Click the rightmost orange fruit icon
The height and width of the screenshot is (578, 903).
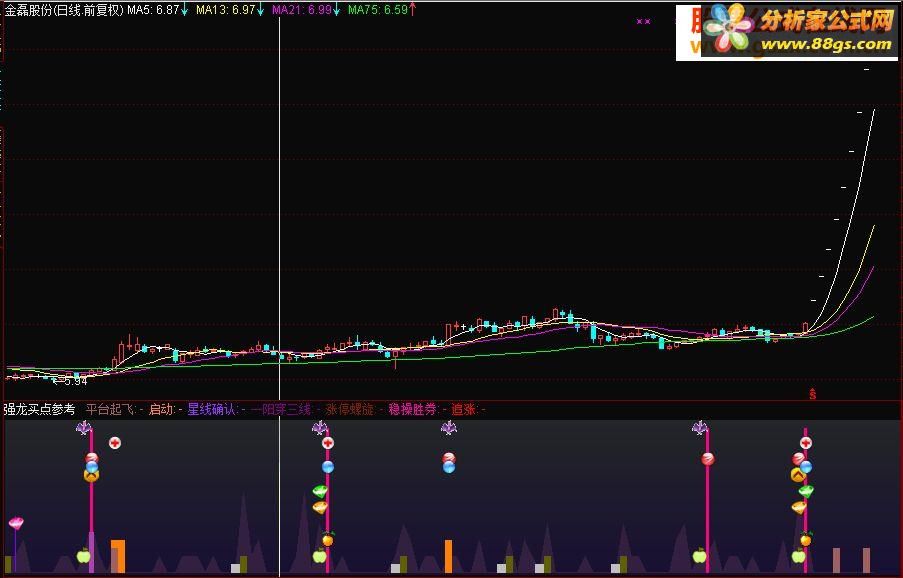click(806, 539)
